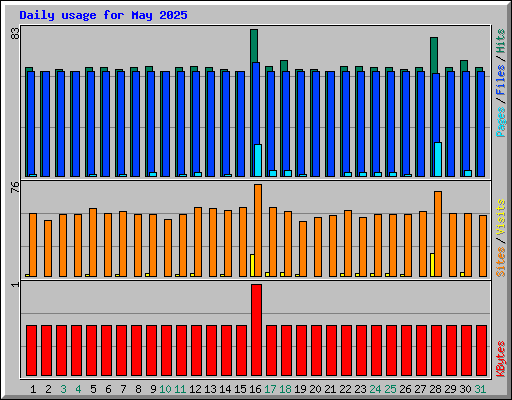This screenshot has height=400, width=512.
Task: Click the 'Hits' legend label
Action: [500, 41]
